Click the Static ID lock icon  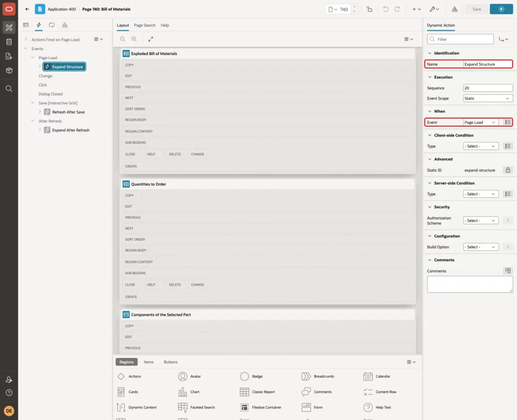coord(508,170)
